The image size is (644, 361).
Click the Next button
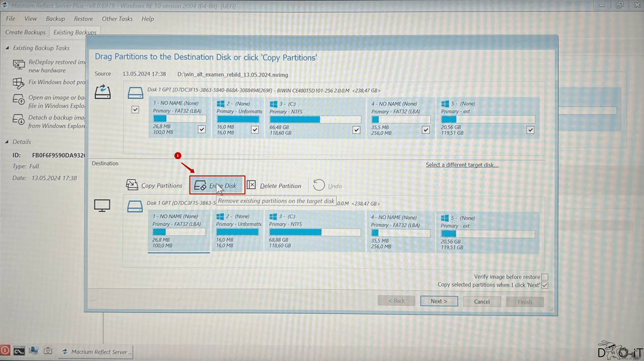click(439, 301)
